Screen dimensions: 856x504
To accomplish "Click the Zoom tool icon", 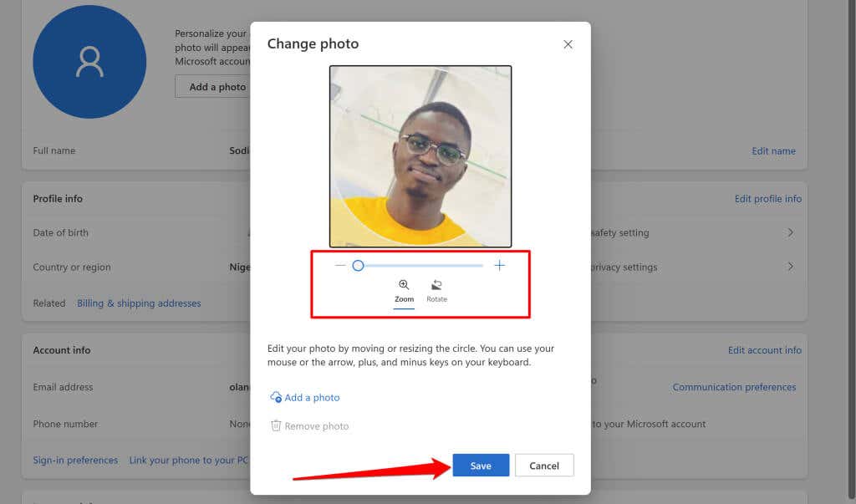I will tap(404, 285).
